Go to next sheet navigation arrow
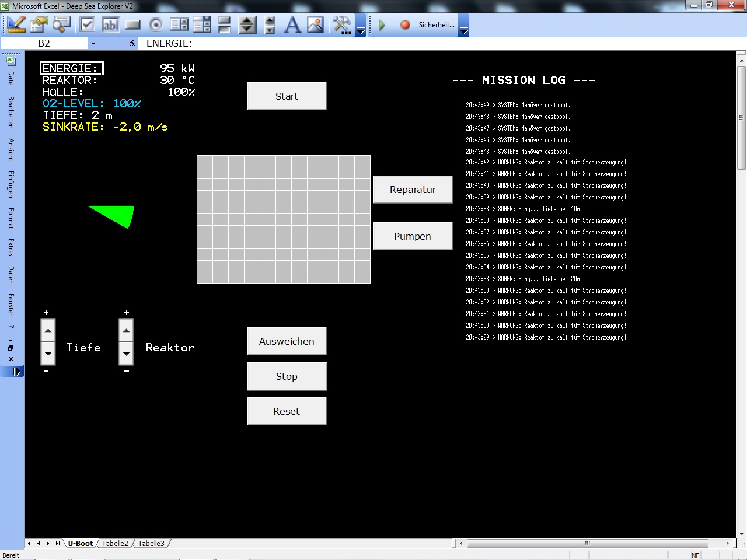Viewport: 747px width, 560px height. point(48,544)
